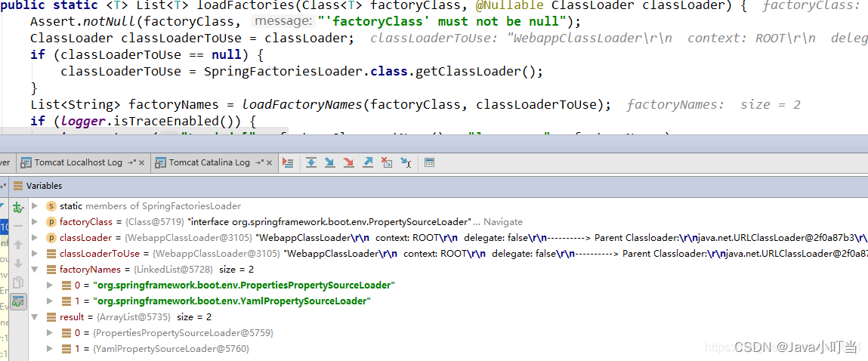This screenshot has width=868, height=361.
Task: Select the {YamlPropertySourceLoader@5760} value
Action: [171, 350]
